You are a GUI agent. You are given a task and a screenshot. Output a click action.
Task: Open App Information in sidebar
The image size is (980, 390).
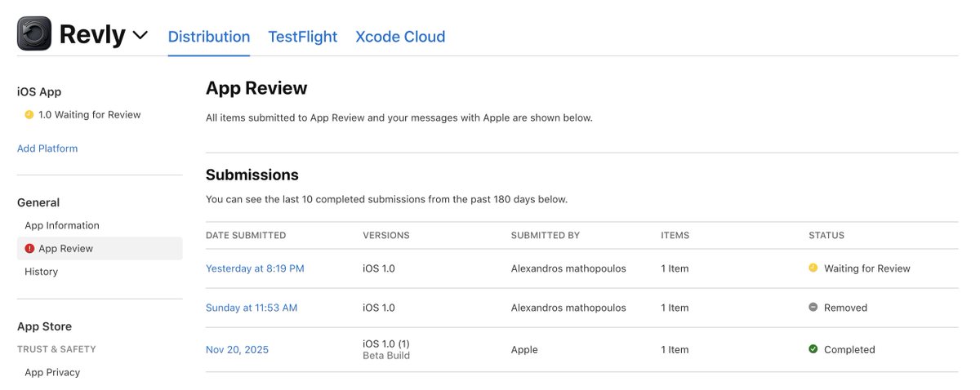click(62, 225)
